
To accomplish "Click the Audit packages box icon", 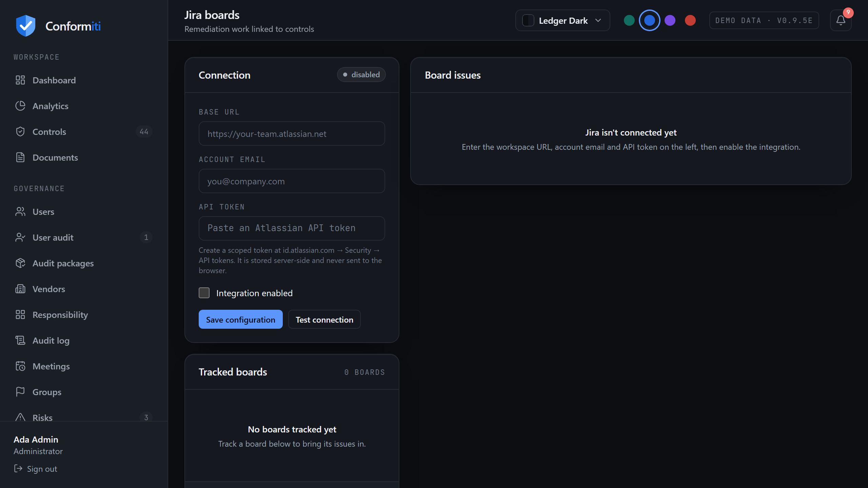I will coord(20,263).
